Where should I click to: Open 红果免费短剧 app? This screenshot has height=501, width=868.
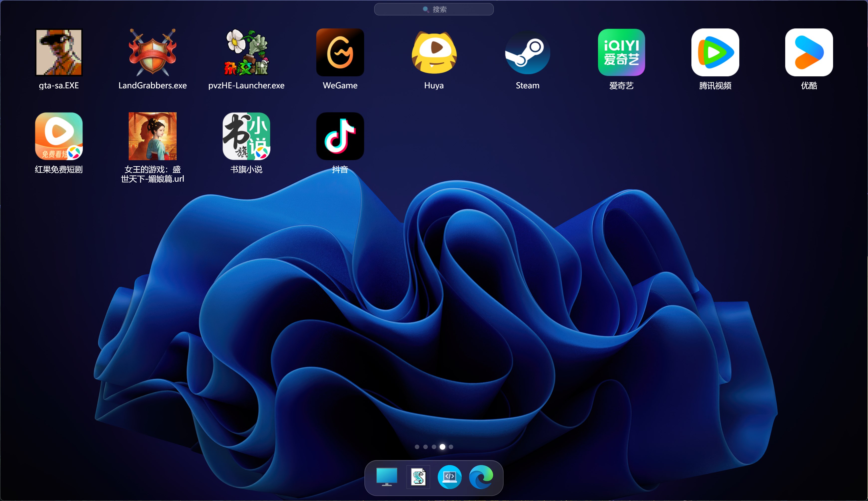click(x=59, y=136)
